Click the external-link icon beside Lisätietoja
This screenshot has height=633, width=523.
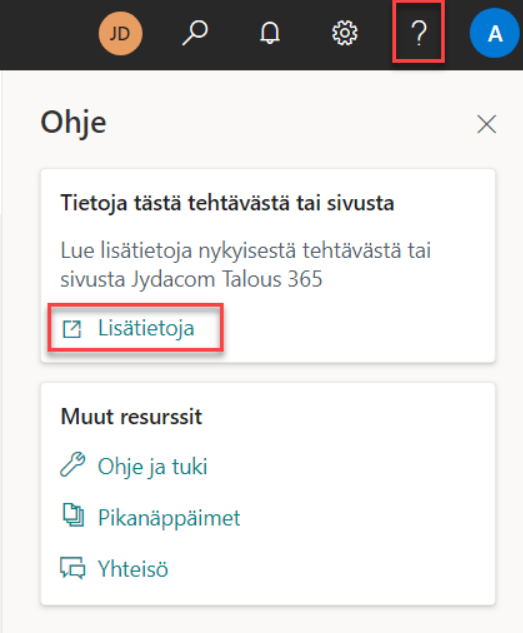72,329
